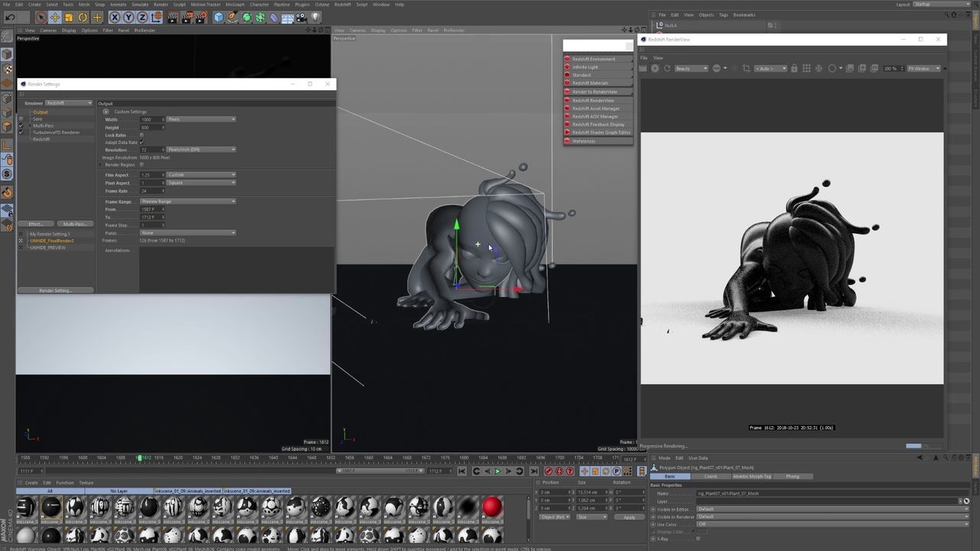
Task: Select the Scale tool in top toolbar
Action: click(69, 17)
